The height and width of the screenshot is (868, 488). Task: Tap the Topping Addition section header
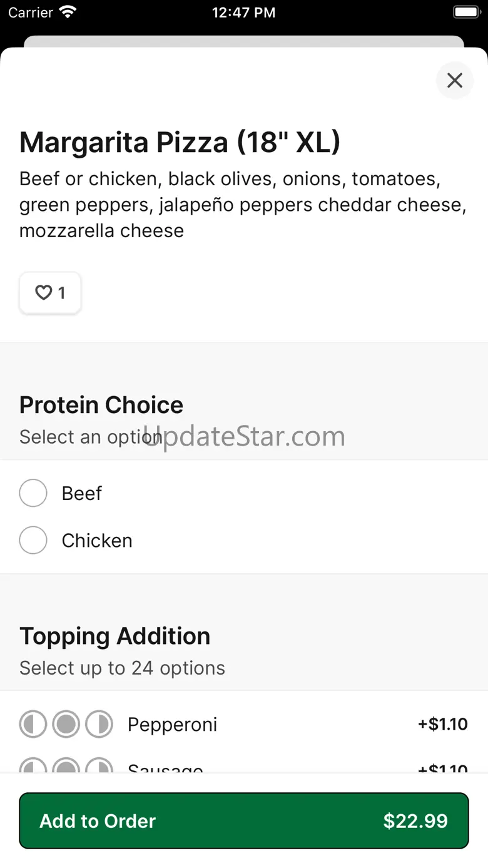(x=115, y=636)
